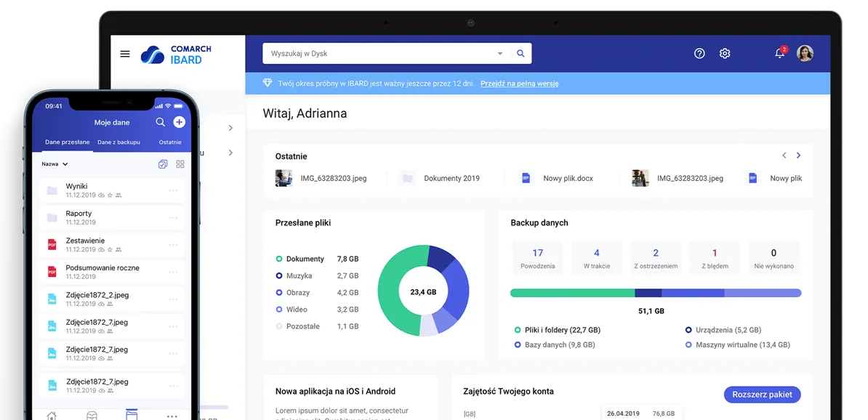Open more options for the Wyniki folder
The image size is (868, 420).
pyautogui.click(x=173, y=190)
